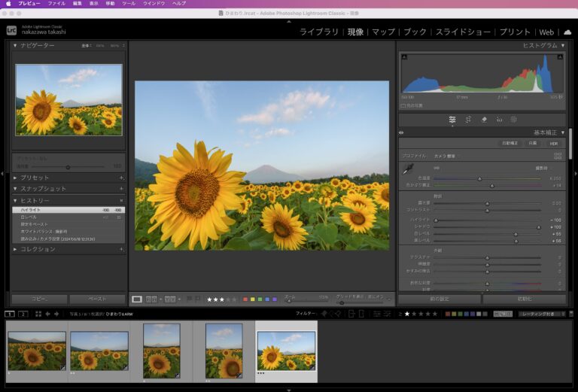
Task: Select the Healing eraser tool
Action: [x=484, y=119]
